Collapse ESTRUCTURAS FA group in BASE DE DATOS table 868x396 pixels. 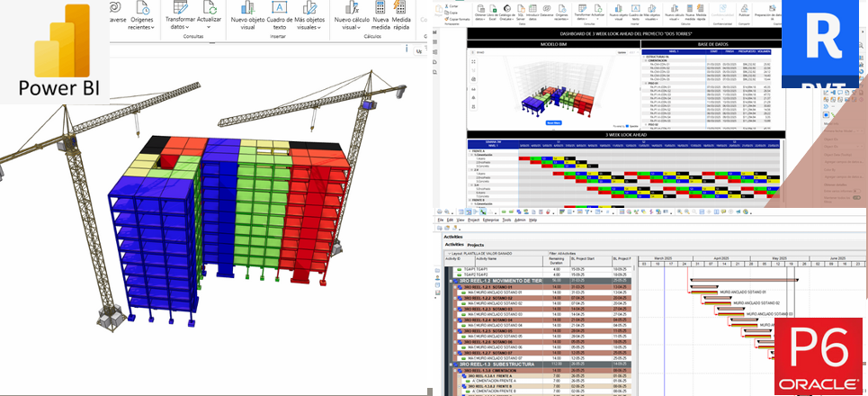point(644,57)
